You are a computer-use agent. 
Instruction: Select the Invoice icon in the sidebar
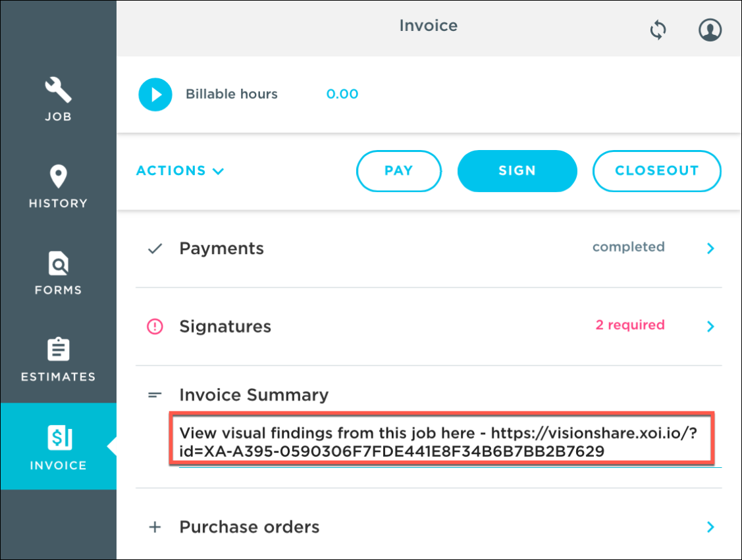tap(58, 447)
